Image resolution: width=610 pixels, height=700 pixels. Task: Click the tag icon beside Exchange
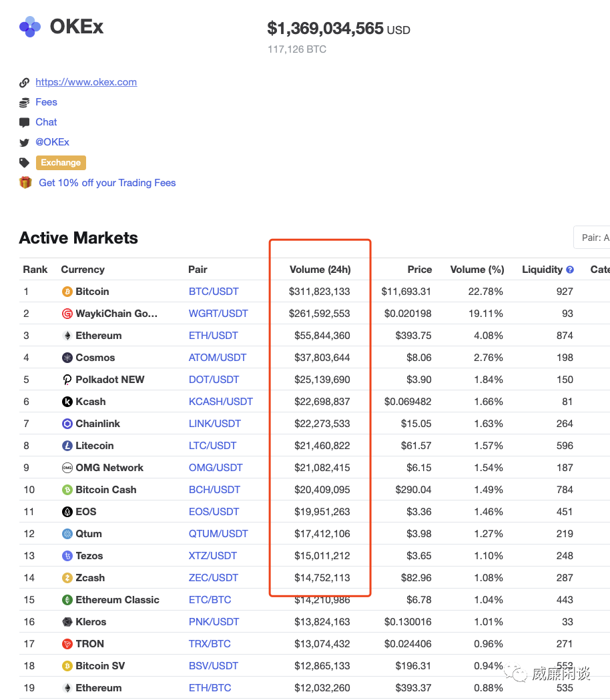24,163
